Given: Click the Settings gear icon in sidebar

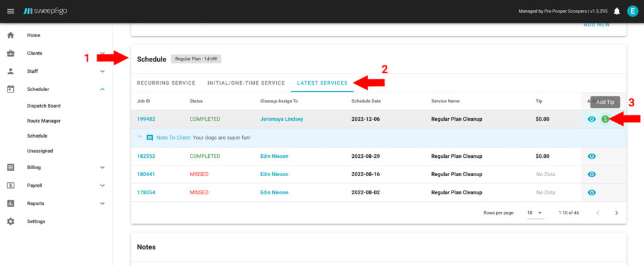Looking at the screenshot, I should [11, 221].
